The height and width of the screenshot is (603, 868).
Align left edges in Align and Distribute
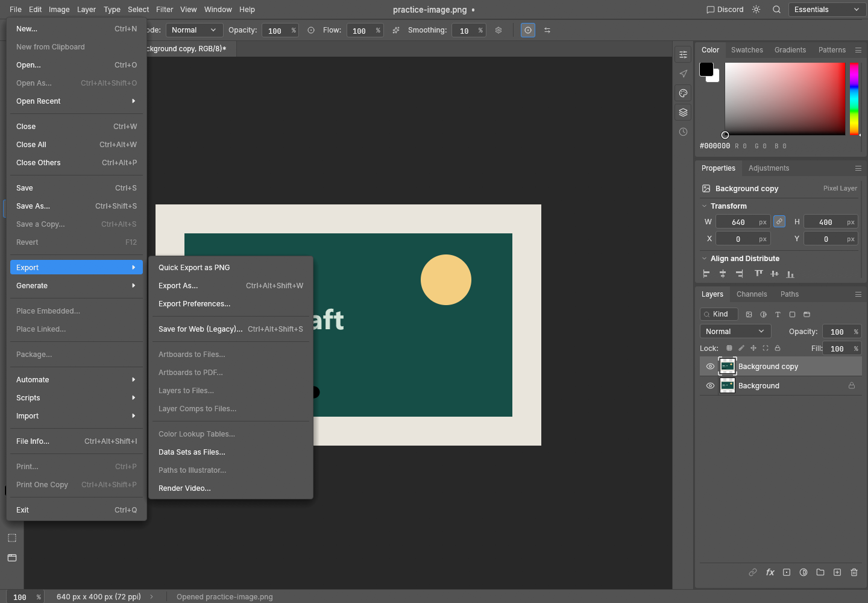706,274
